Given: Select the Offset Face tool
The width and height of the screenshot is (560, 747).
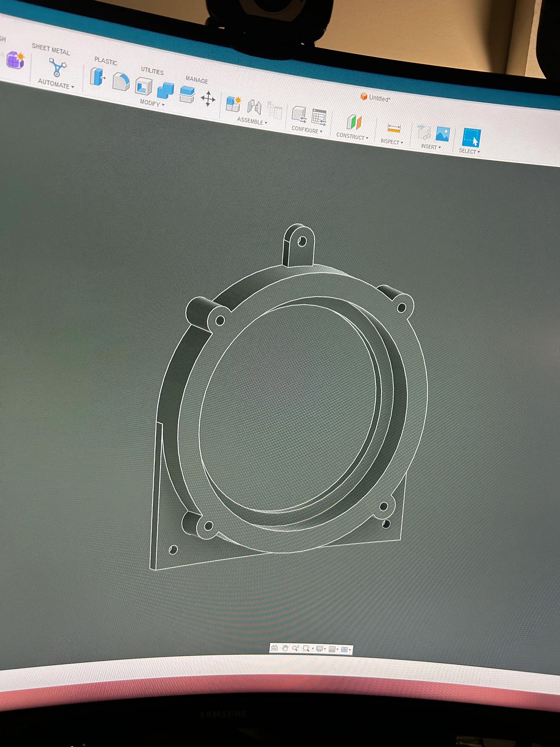Looking at the screenshot, I should tap(187, 94).
